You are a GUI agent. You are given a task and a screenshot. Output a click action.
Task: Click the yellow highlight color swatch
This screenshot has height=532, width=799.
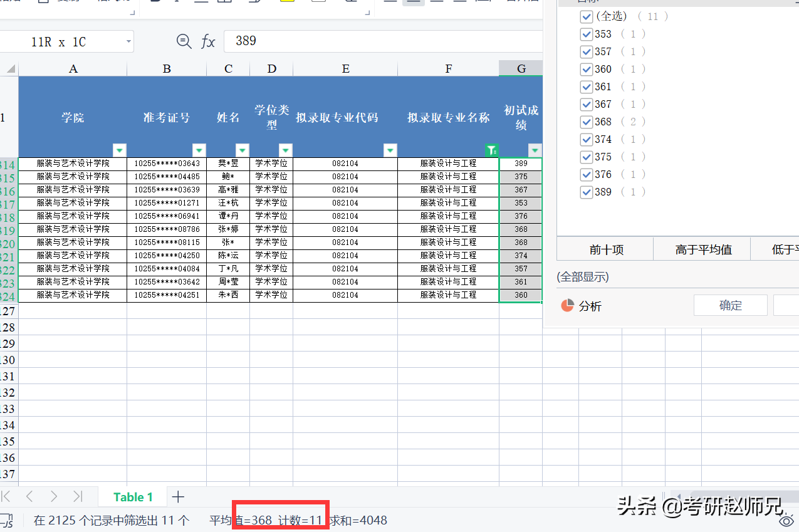tap(287, 3)
